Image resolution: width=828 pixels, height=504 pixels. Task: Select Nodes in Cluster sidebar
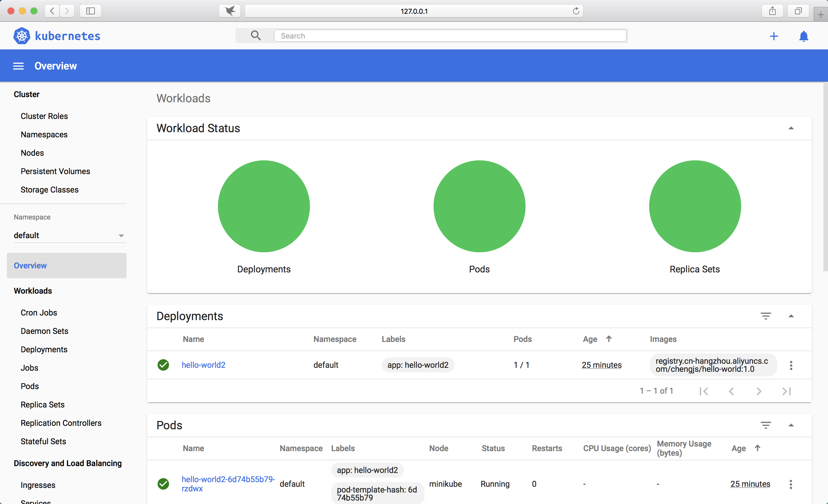[32, 153]
